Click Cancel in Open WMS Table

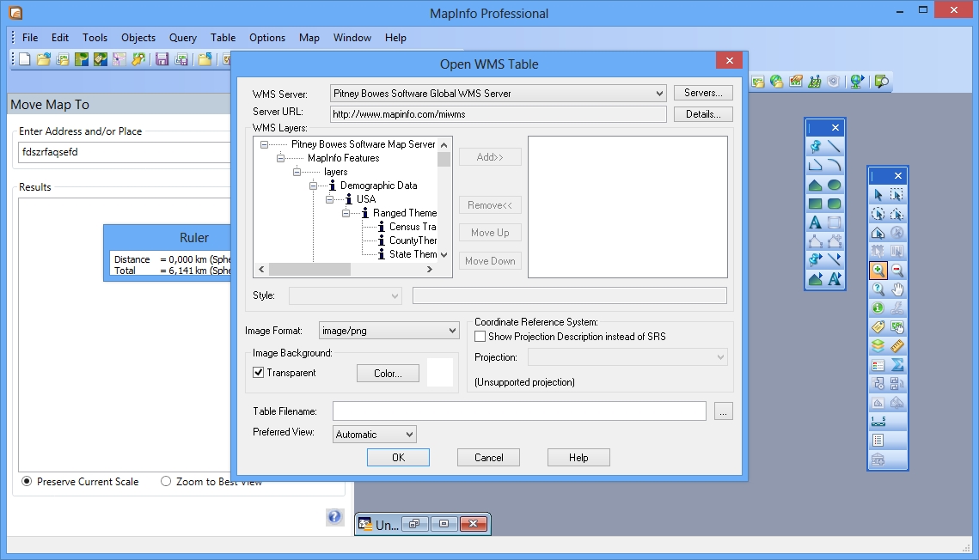(x=488, y=457)
